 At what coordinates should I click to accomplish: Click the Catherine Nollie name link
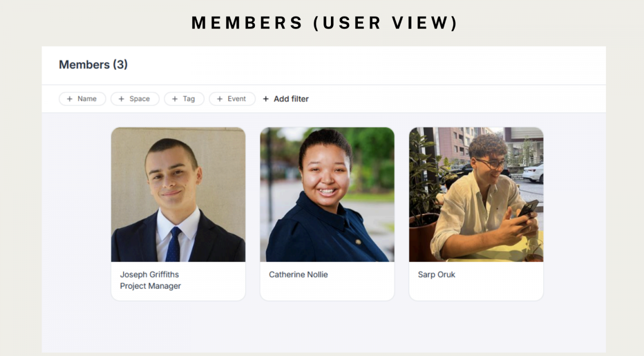(298, 275)
